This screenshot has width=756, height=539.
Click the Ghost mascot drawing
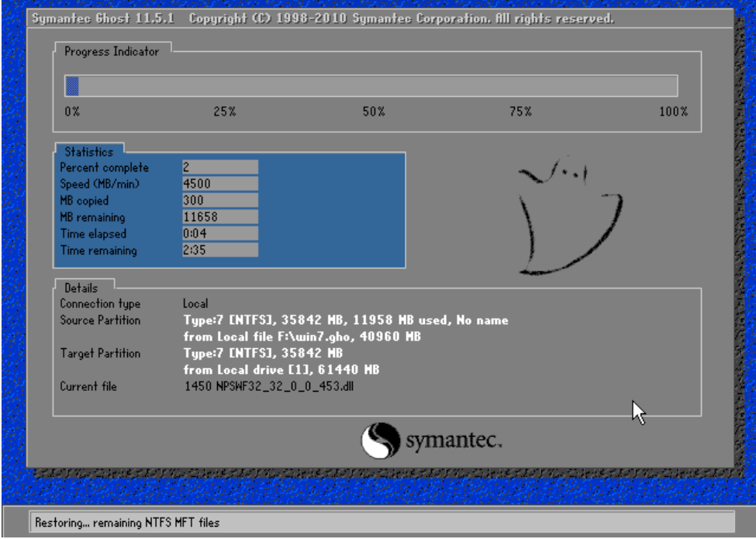tap(570, 216)
